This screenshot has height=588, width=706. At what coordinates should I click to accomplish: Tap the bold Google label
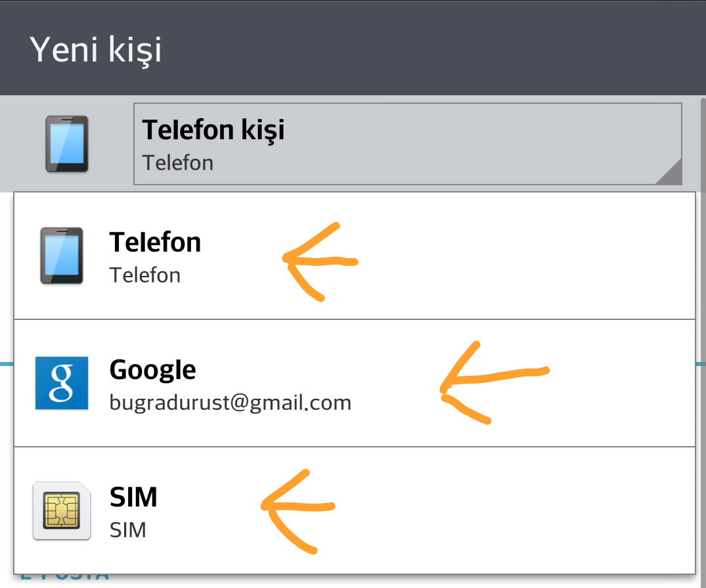pos(152,371)
